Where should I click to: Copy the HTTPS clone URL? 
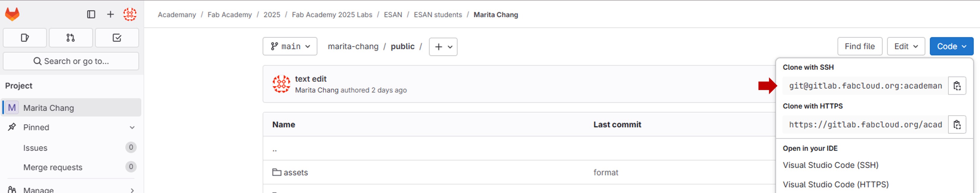pyautogui.click(x=957, y=125)
